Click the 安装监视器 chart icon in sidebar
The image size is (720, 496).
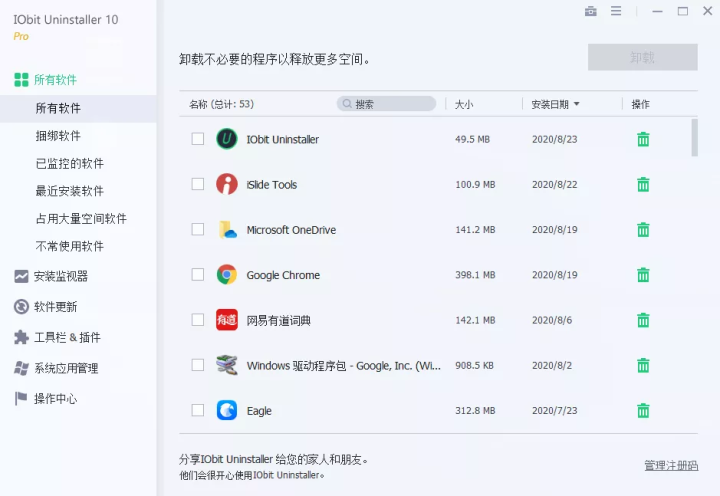pyautogui.click(x=21, y=276)
